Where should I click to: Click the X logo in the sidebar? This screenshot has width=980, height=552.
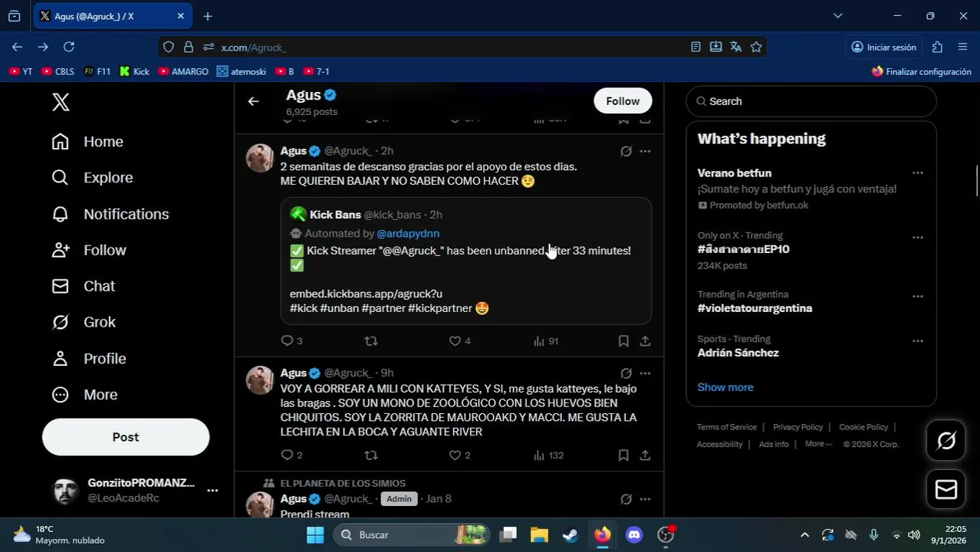point(61,102)
